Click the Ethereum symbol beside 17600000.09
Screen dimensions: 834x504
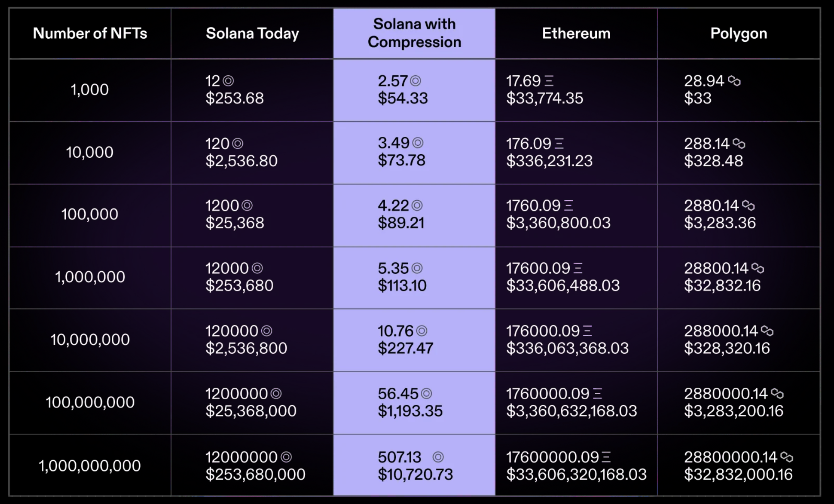[606, 458]
